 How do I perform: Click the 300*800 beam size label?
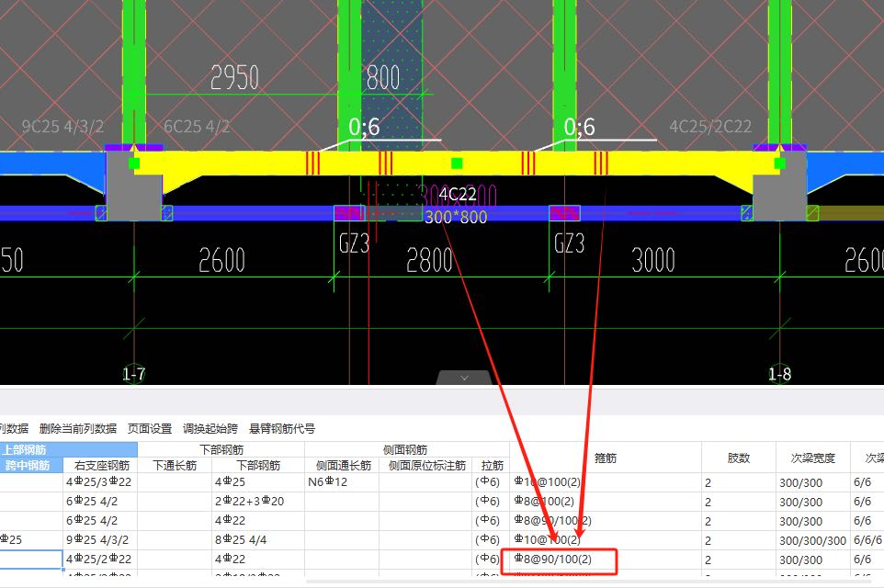[x=456, y=217]
